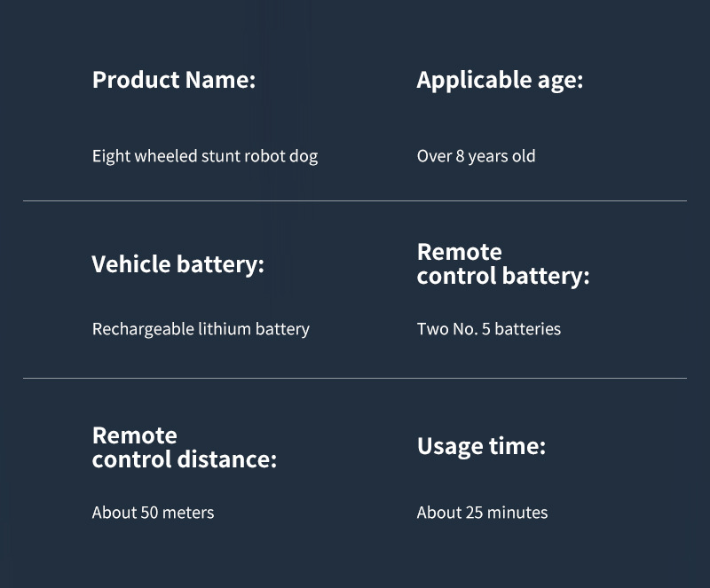
Task: Click the "Product Name:" heading
Action: [x=173, y=80]
